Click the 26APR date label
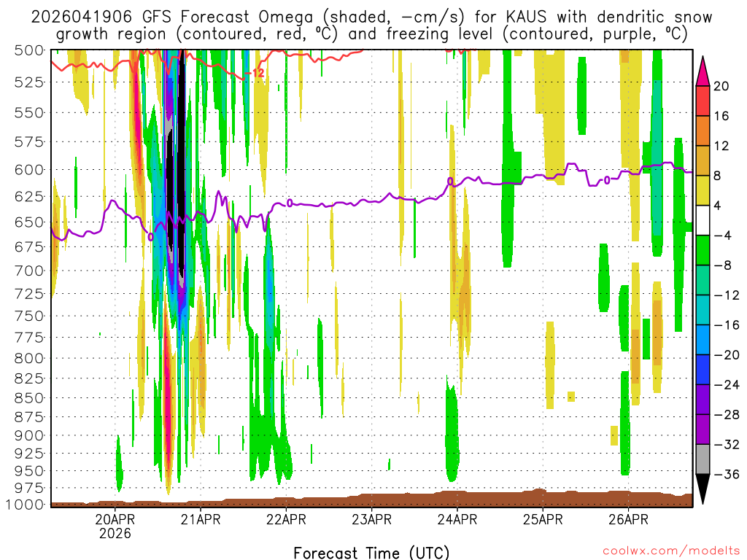Viewport: 747px width, 560px height. pos(627,519)
